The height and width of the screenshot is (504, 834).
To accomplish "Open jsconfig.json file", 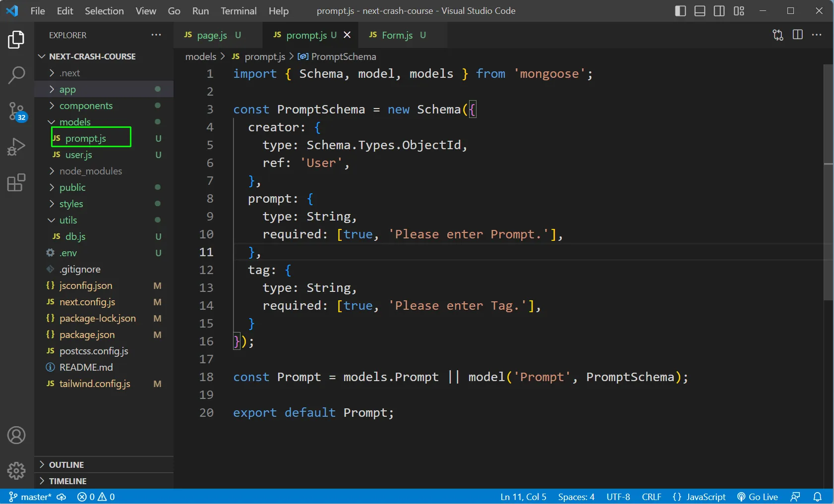I will [104, 285].
